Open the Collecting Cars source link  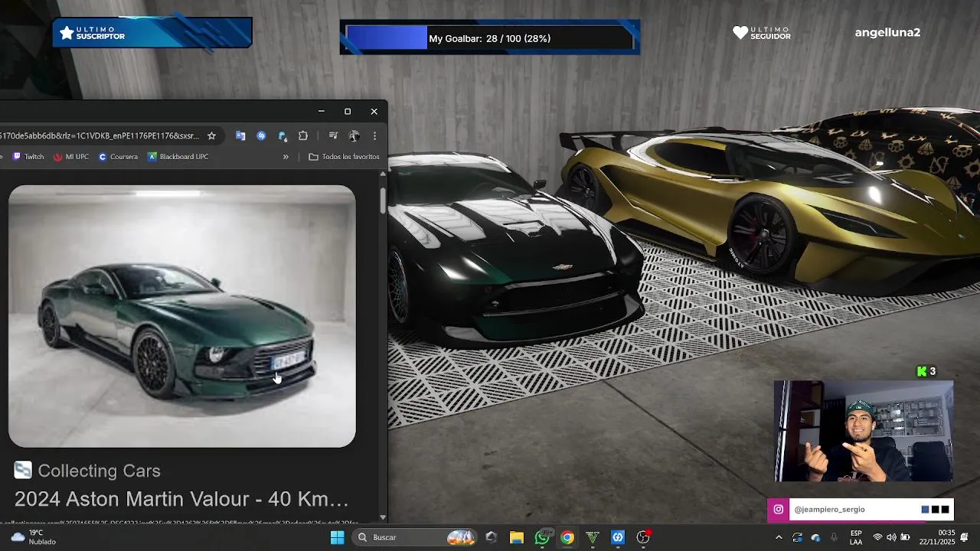click(87, 471)
